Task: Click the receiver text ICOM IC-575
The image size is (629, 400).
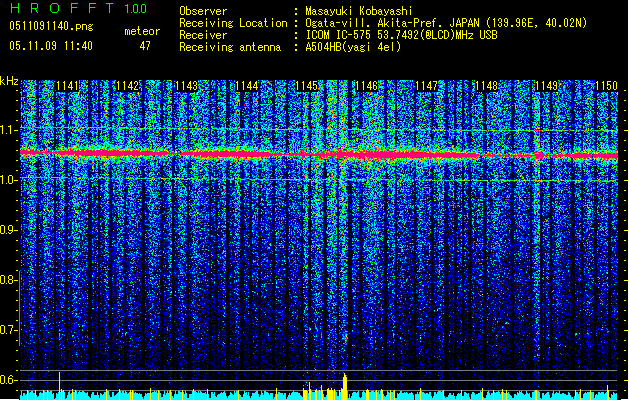Action: click(x=339, y=35)
